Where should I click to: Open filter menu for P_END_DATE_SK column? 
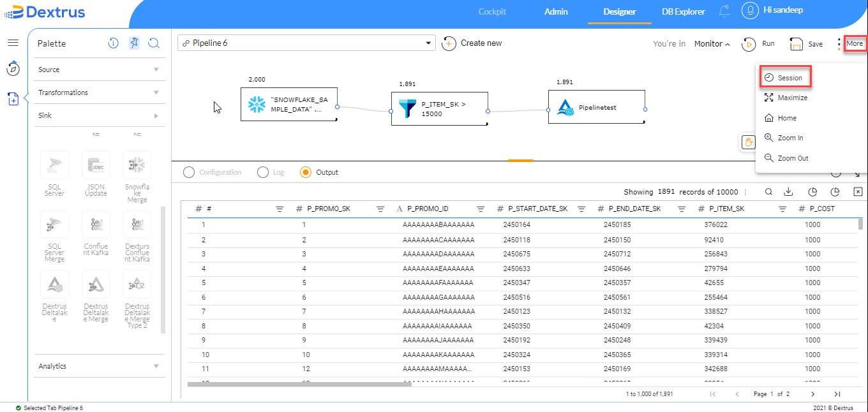pyautogui.click(x=682, y=209)
